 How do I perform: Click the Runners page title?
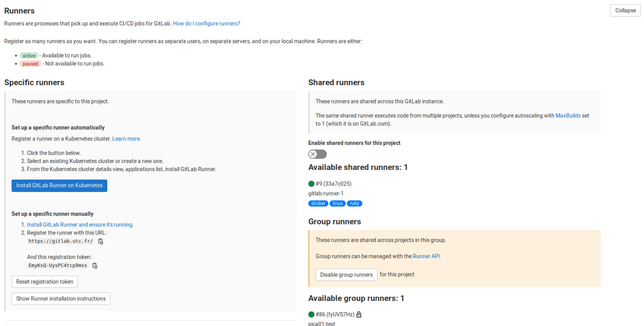pos(19,10)
